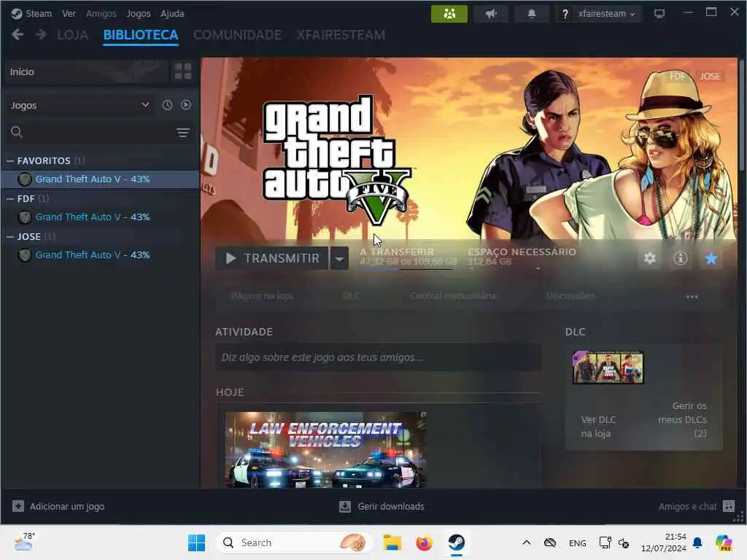
Task: Open the Ajuda menu
Action: coord(172,13)
